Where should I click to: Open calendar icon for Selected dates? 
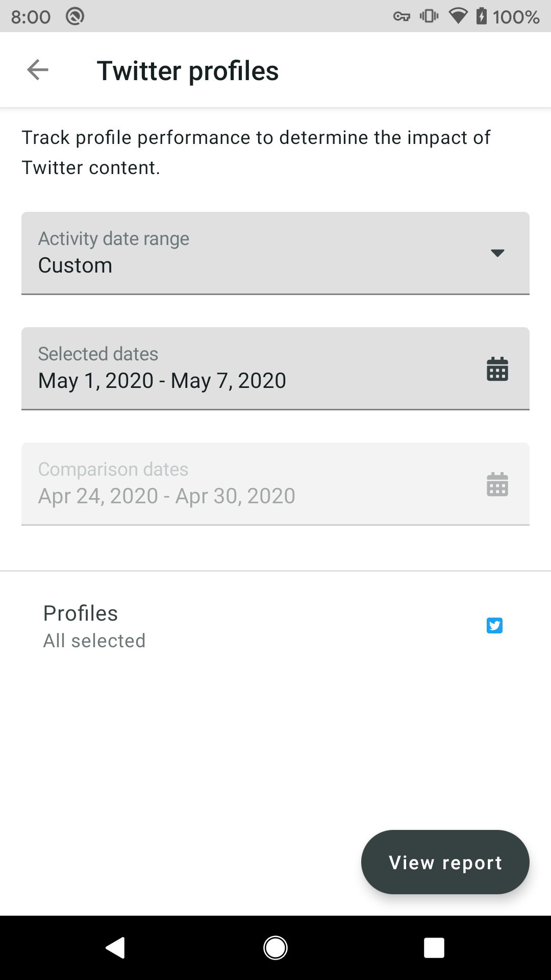coord(497,369)
